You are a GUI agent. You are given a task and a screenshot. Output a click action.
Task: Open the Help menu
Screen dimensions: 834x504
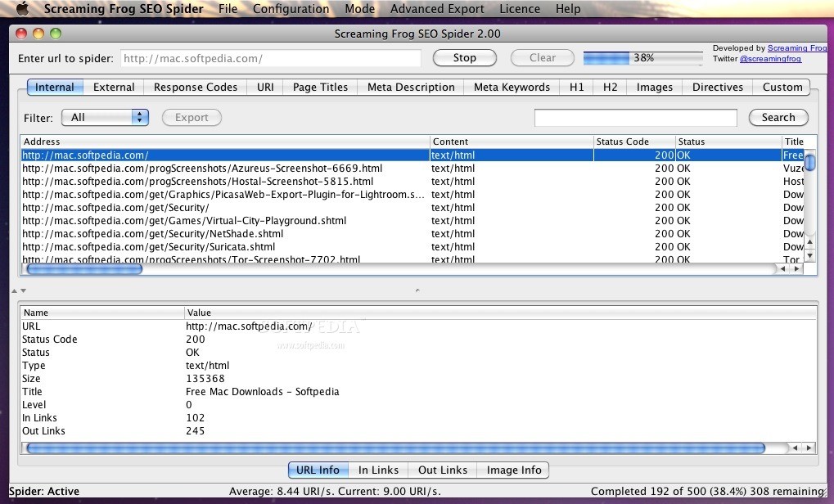pyautogui.click(x=568, y=9)
